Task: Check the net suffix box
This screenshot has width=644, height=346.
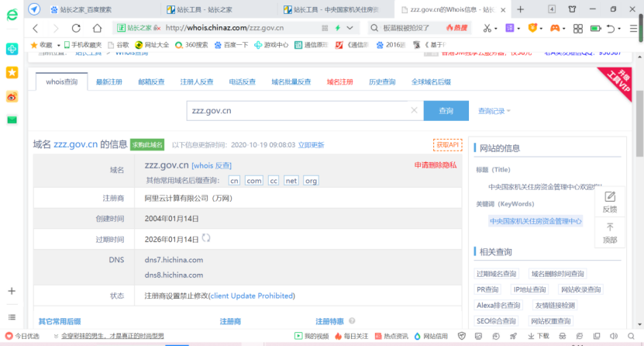Action: point(291,181)
